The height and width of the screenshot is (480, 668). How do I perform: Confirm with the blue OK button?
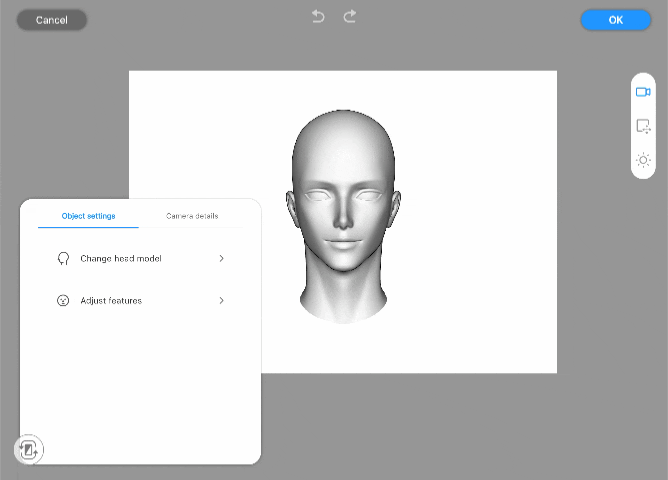click(x=615, y=20)
